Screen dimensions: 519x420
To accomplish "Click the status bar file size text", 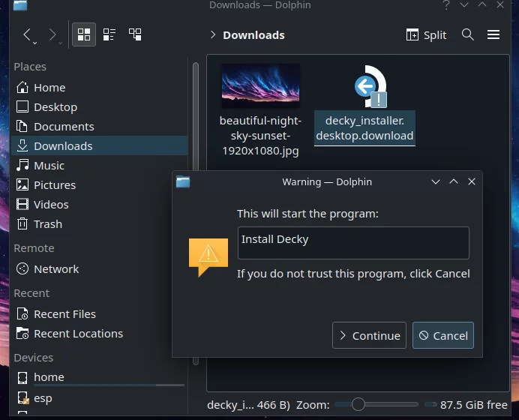I will click(248, 405).
